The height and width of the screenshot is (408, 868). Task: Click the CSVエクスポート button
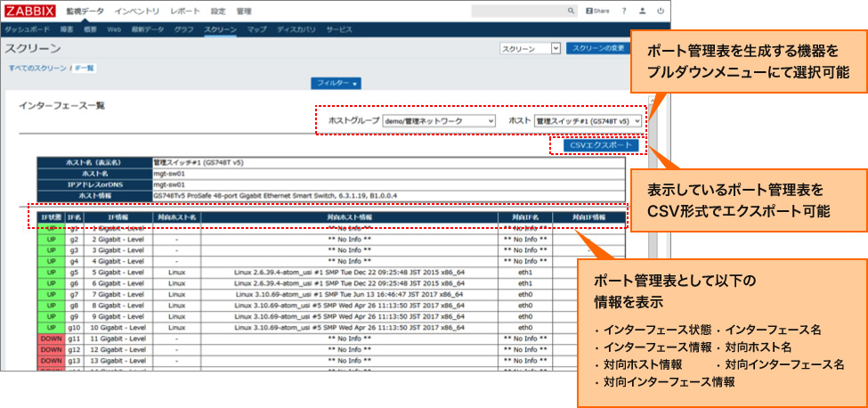(594, 145)
